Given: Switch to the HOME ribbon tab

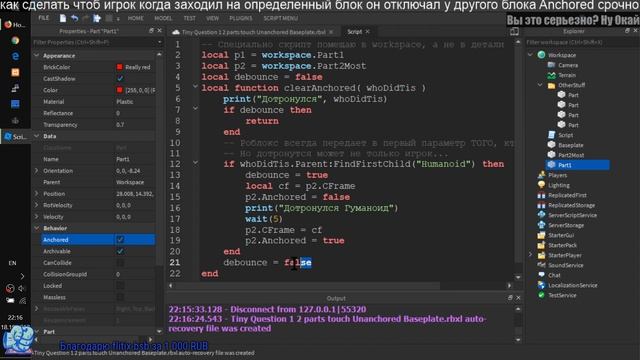Looking at the screenshot, I should pos(136,18).
